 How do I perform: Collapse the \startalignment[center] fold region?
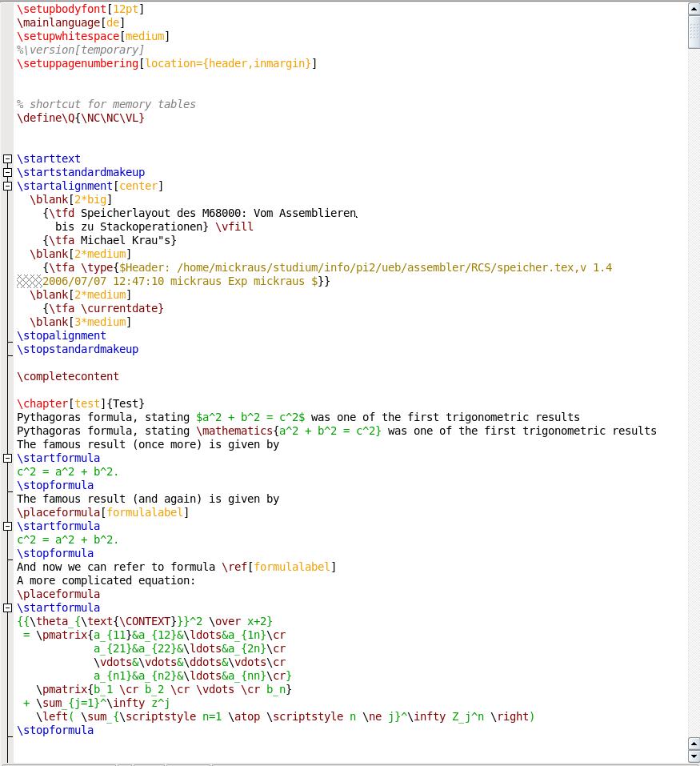[x=6, y=186]
